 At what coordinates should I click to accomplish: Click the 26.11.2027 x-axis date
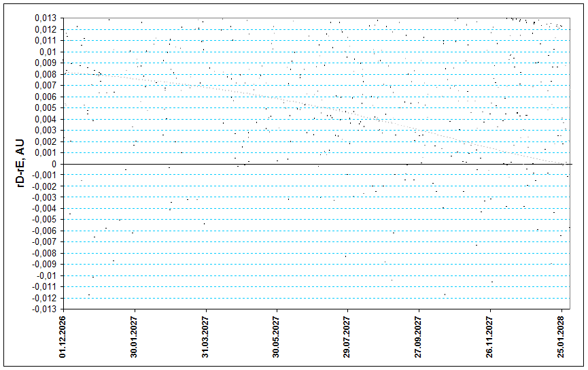(x=491, y=337)
